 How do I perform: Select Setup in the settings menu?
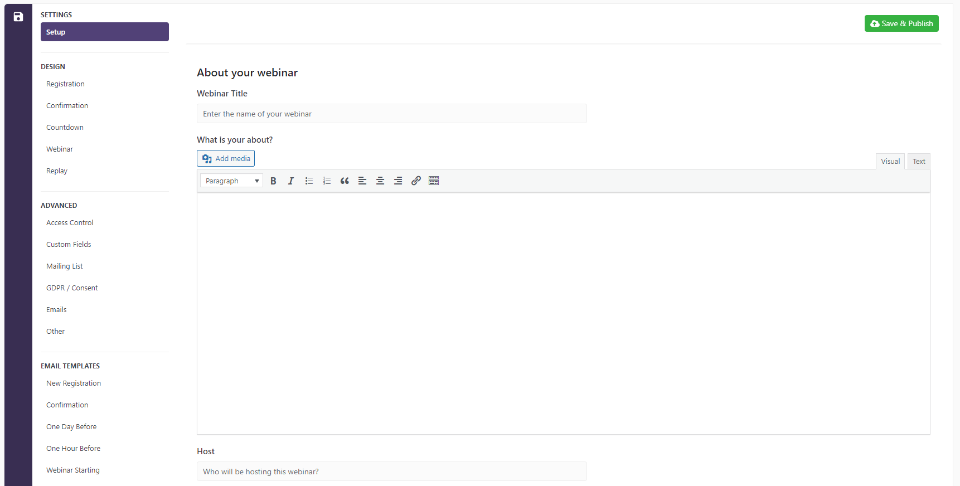105,32
